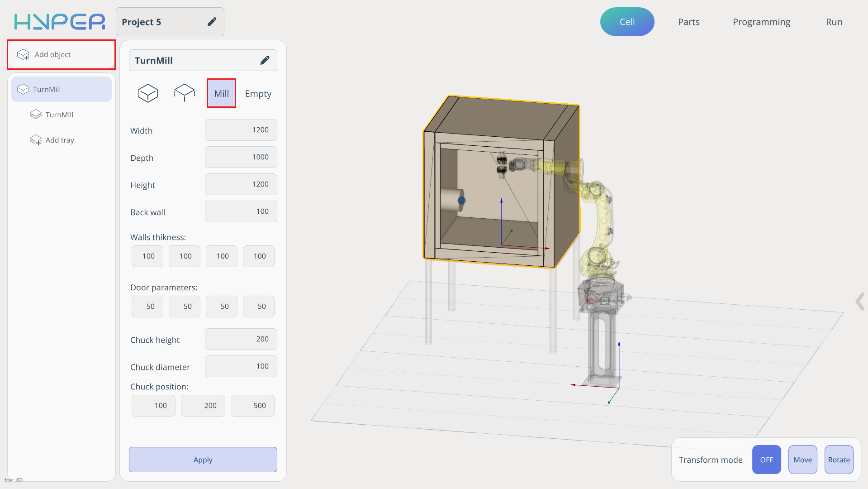Click the Add tray layers icon
Screen dimensions: 868x489
(x=36, y=140)
